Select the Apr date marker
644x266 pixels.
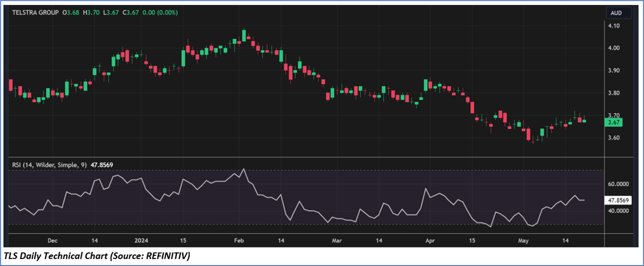pos(430,241)
